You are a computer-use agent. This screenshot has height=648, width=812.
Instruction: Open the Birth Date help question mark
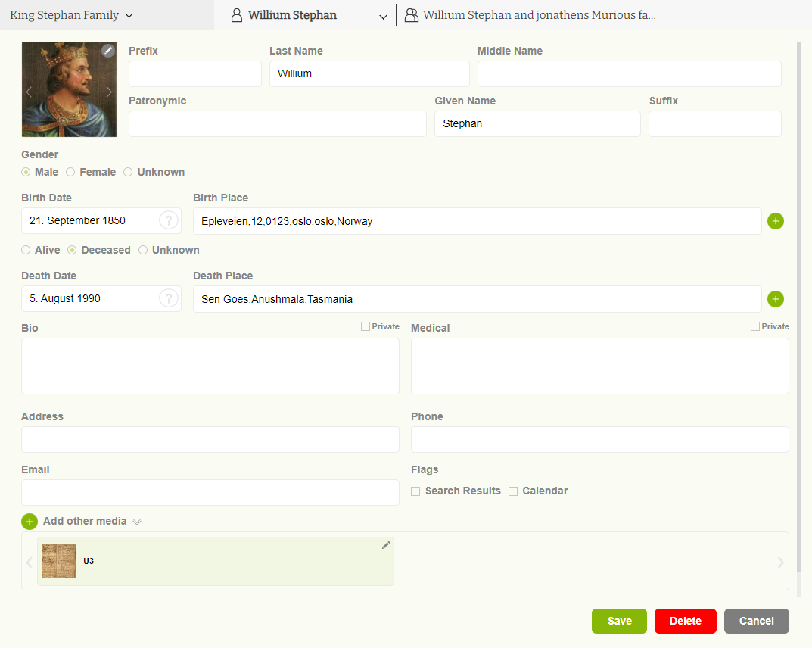coord(168,220)
